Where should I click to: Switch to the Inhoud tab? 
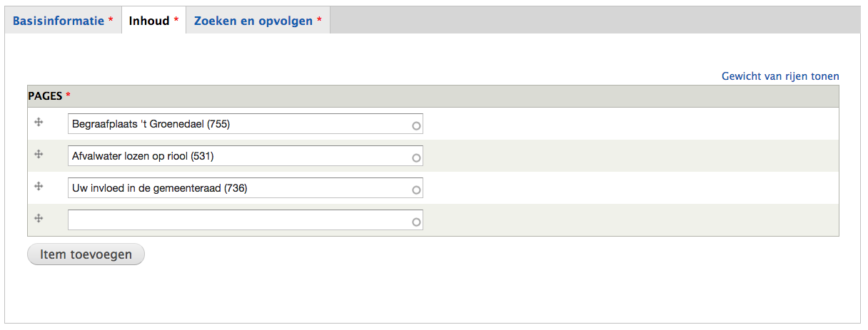point(153,21)
